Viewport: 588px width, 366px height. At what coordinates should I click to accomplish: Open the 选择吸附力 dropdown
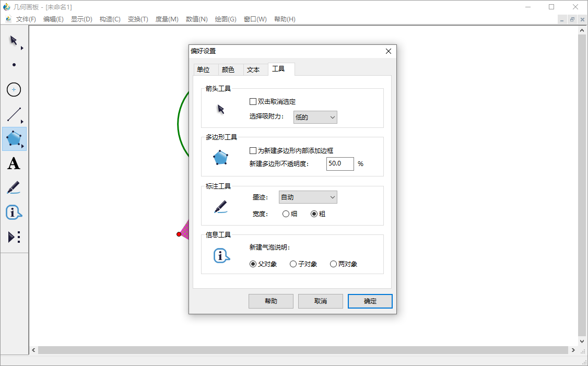(x=315, y=117)
